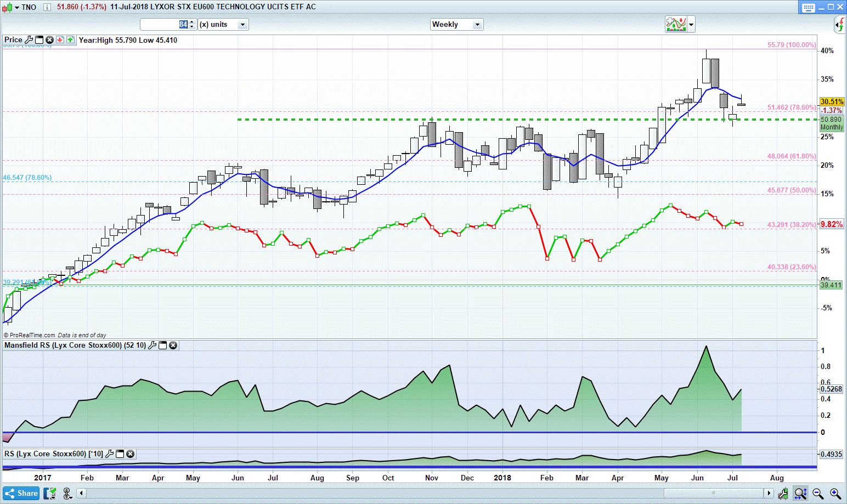Open the Weekly timeframe dropdown
Viewport: 847px width, 504px height.
click(456, 25)
